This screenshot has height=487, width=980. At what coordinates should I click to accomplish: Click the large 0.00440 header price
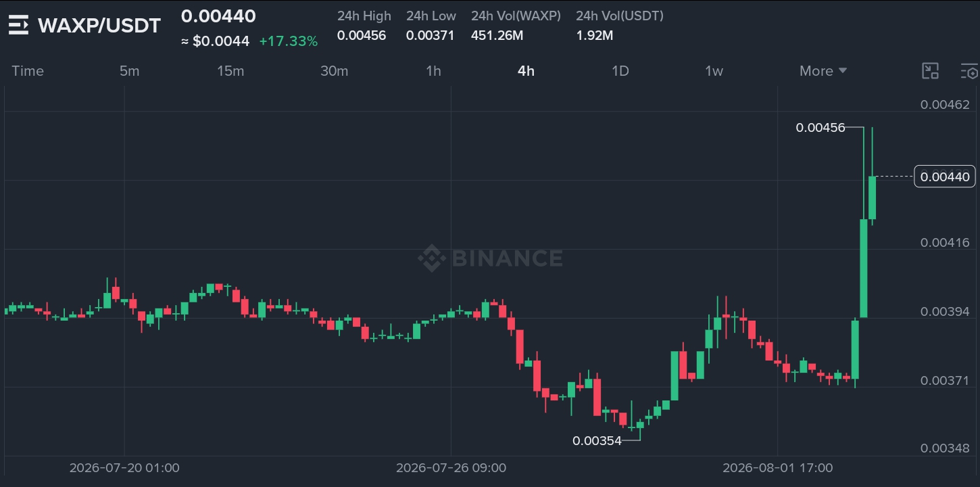[x=218, y=16]
